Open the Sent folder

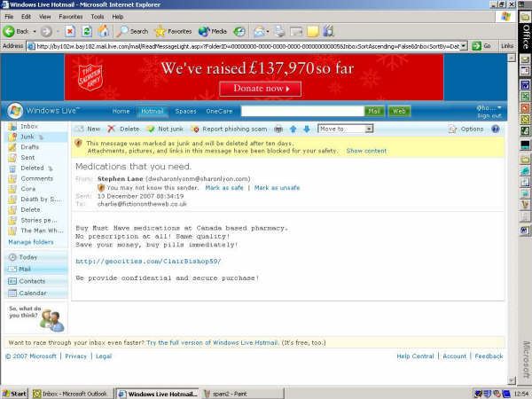27,158
